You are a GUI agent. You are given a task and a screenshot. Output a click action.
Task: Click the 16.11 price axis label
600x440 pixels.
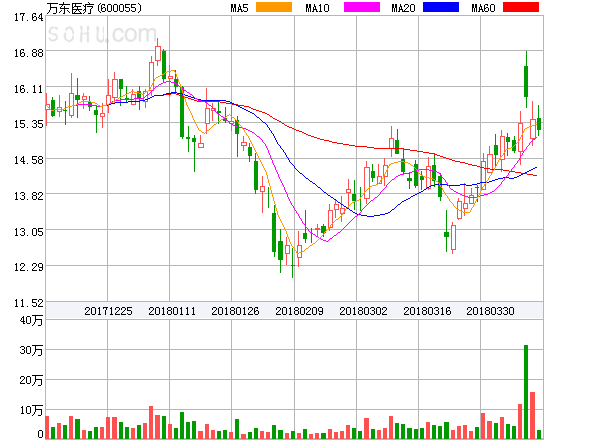click(29, 89)
